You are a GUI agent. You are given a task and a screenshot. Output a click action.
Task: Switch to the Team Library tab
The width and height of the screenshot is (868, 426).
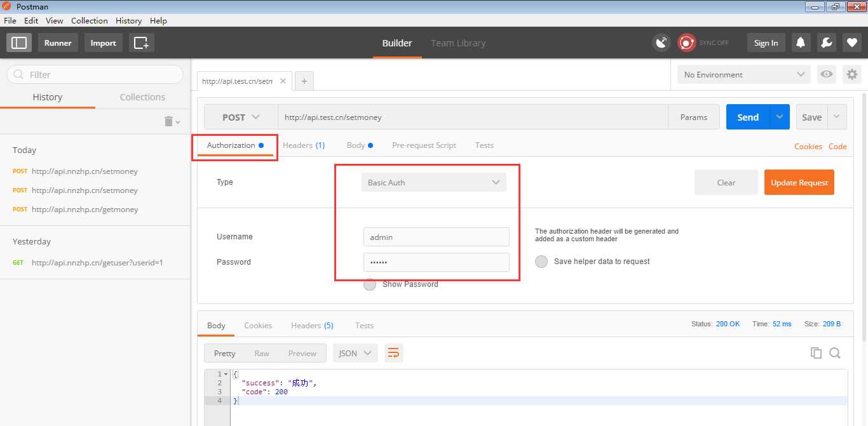coord(458,43)
